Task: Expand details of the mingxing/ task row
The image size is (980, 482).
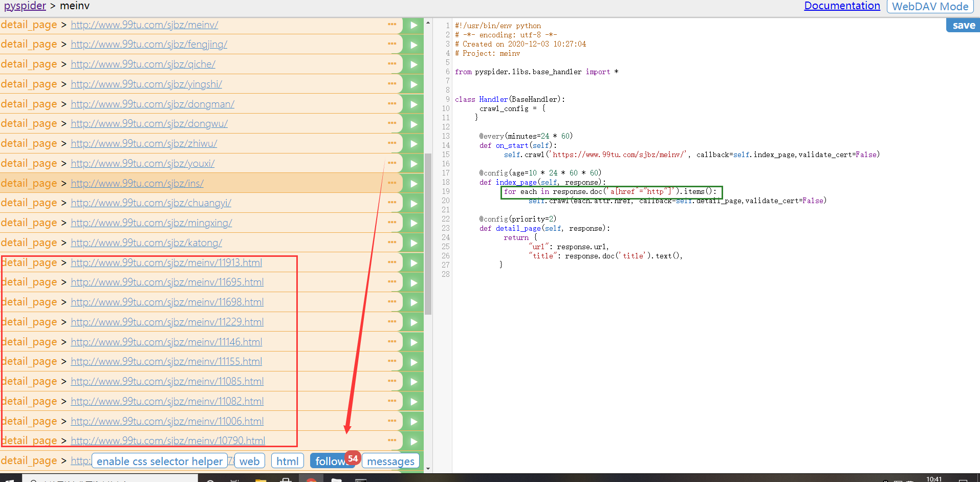Action: pyautogui.click(x=392, y=222)
